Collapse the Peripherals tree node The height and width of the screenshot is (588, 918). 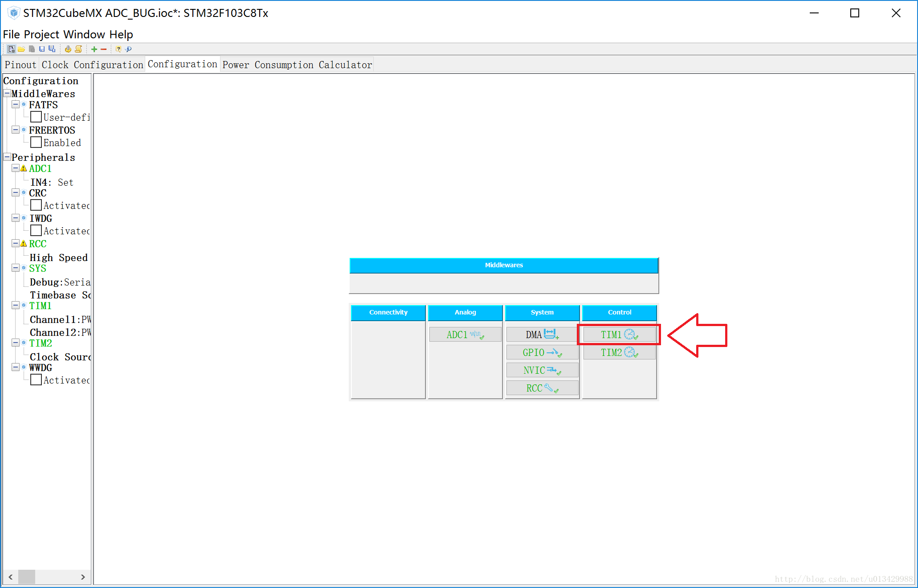[x=7, y=157]
